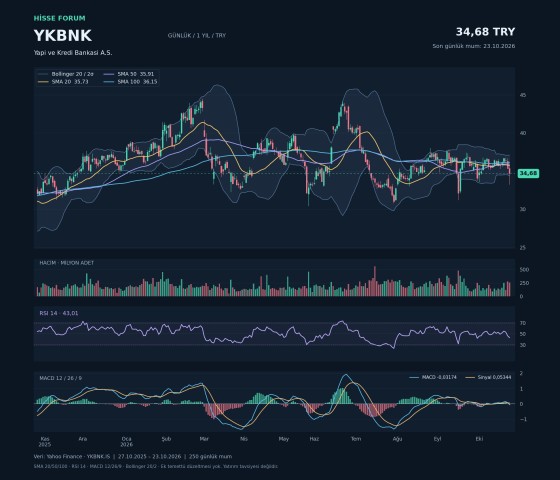Click the yellow SMA 20 legend line swatch
This screenshot has height=480, width=560.
point(43,82)
